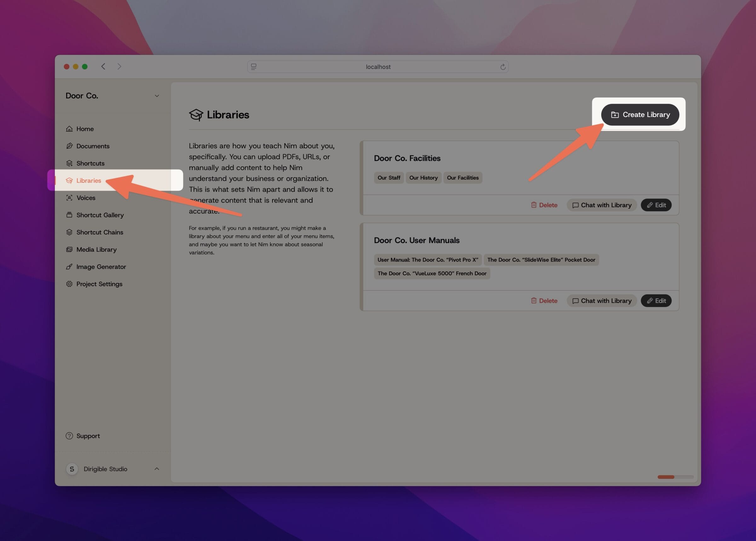Click the Shortcut Chains expander in sidebar
The height and width of the screenshot is (541, 756).
(x=100, y=232)
